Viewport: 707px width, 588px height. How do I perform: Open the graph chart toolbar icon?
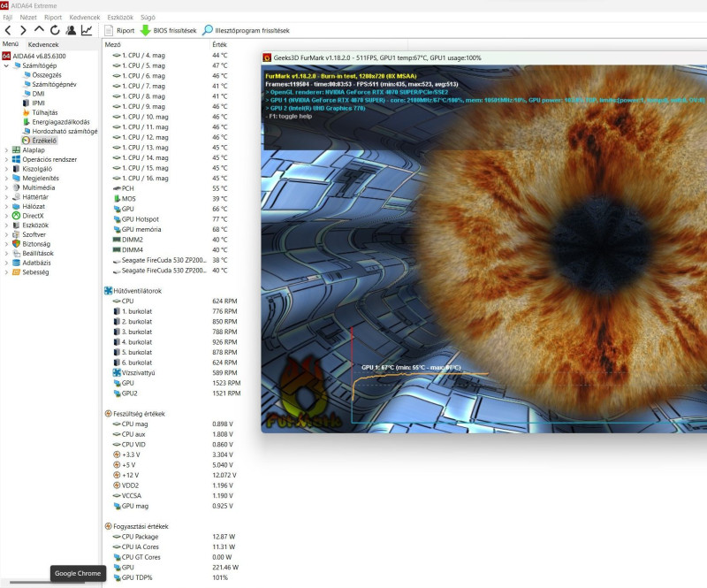pos(87,30)
